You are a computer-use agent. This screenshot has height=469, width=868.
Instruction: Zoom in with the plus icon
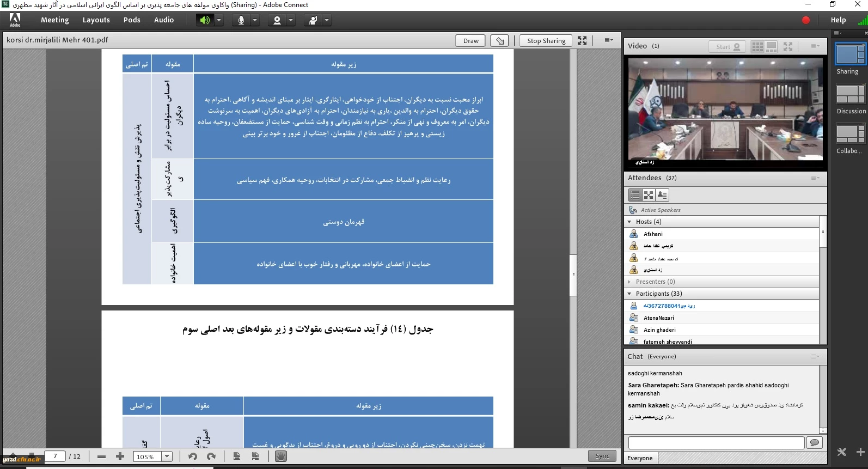120,456
